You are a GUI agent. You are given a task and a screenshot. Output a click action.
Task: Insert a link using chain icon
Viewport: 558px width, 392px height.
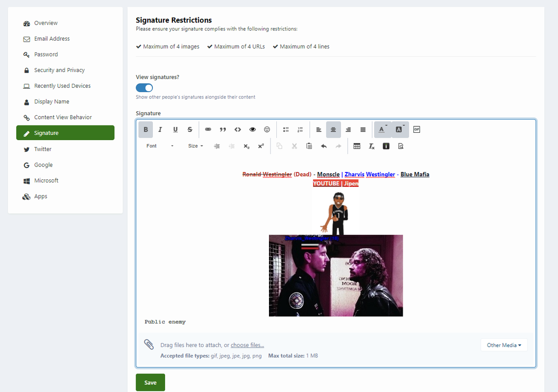click(x=208, y=129)
